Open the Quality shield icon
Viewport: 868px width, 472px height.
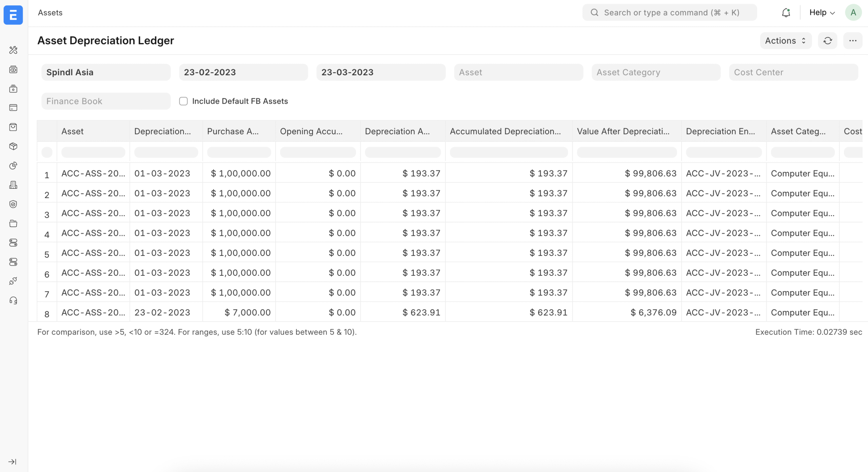(13, 204)
